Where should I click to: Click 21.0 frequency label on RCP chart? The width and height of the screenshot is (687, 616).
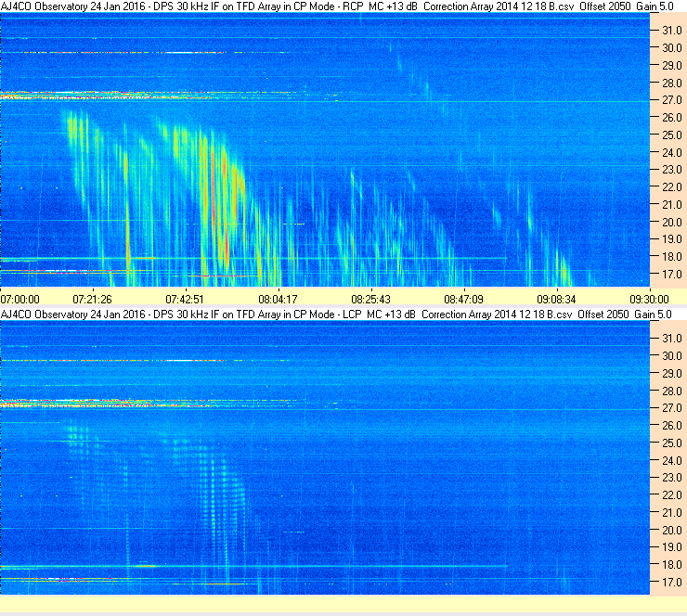click(x=672, y=205)
